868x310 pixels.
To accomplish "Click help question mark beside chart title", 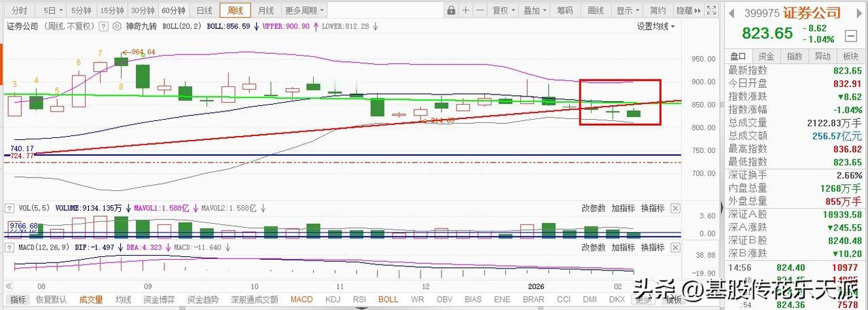I will (103, 27).
